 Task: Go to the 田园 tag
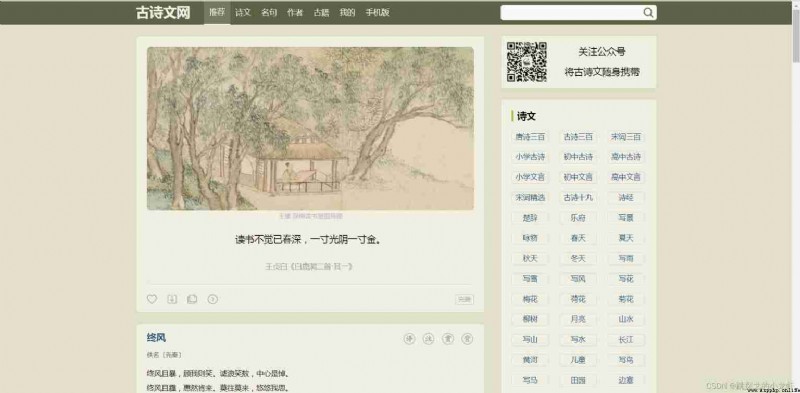578,380
